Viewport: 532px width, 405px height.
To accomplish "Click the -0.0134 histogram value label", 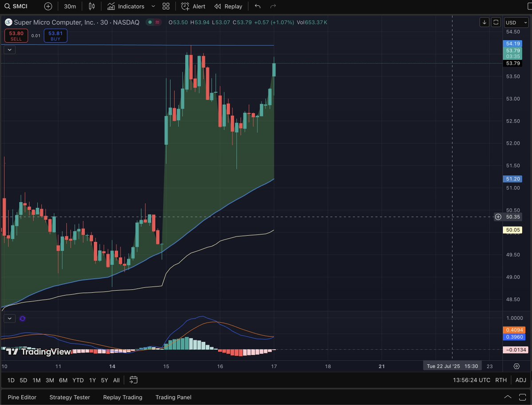I will (x=516, y=350).
